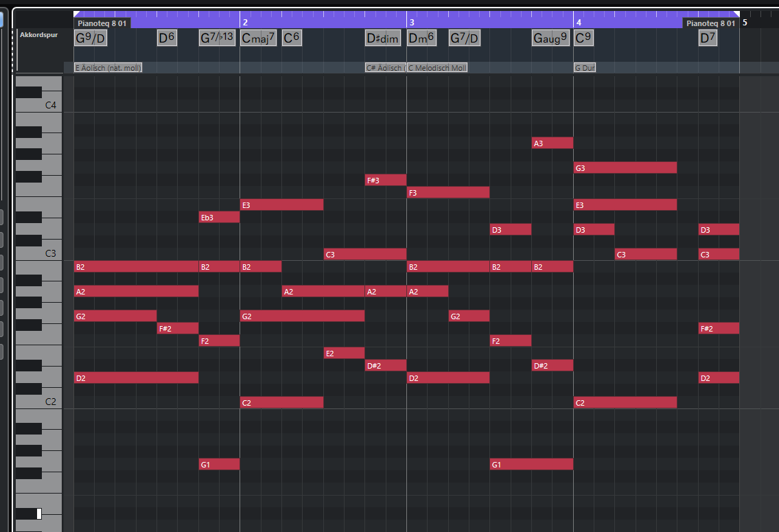
Task: Select the D#dim chord event
Action: tap(382, 38)
